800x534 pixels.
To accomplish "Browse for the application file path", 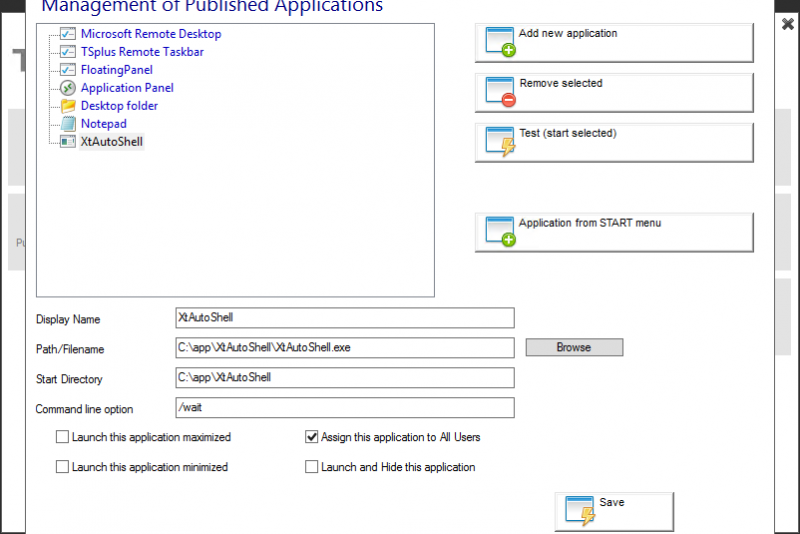I will (574, 348).
